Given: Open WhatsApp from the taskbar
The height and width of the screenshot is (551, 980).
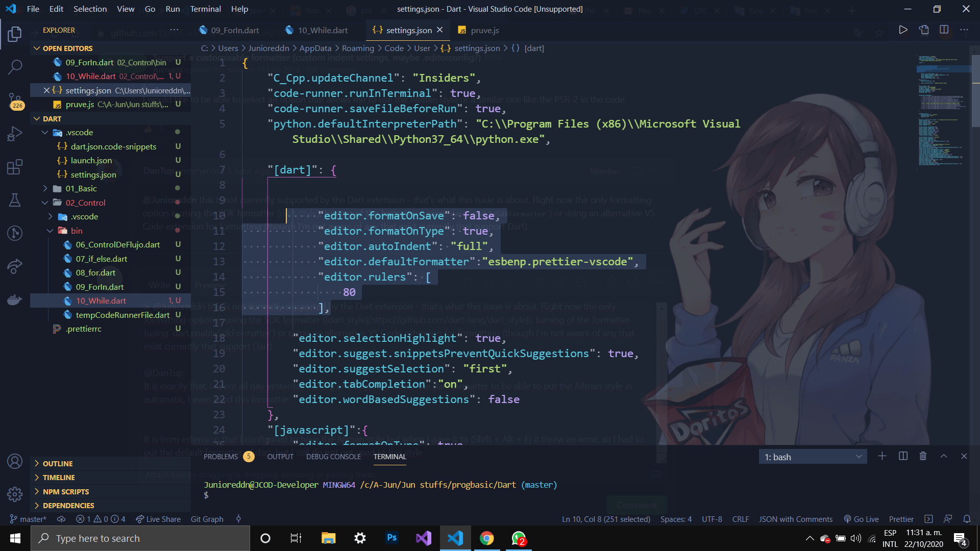Looking at the screenshot, I should click(519, 538).
